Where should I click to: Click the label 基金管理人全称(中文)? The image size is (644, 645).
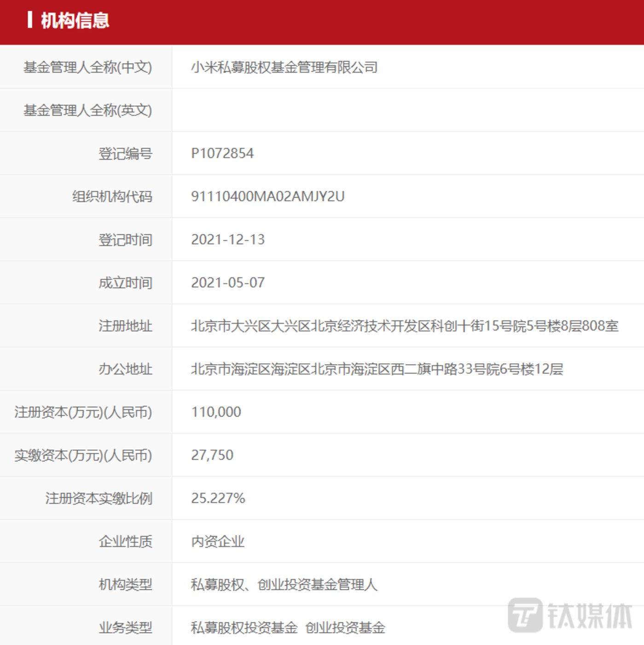(x=87, y=67)
